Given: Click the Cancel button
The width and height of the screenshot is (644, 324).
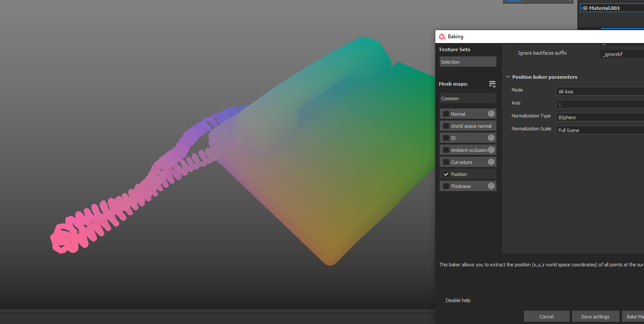Looking at the screenshot, I should pos(546,317).
